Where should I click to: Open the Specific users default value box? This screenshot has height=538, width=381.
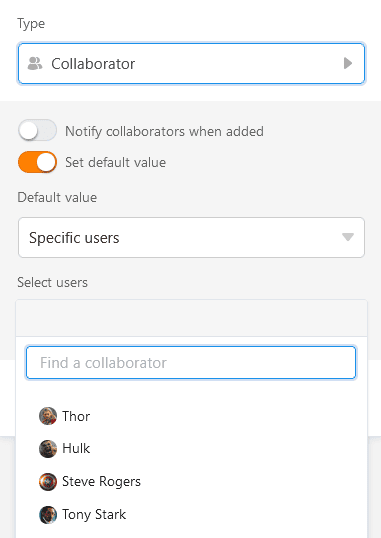191,237
